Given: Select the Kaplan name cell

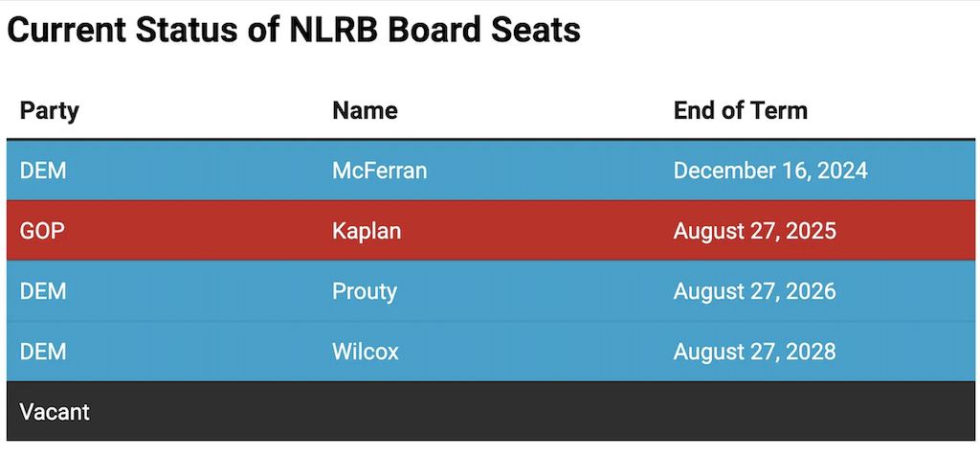Looking at the screenshot, I should tap(367, 231).
